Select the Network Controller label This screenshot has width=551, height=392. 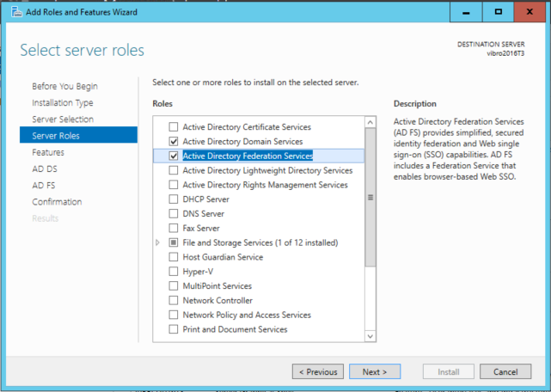coord(217,300)
